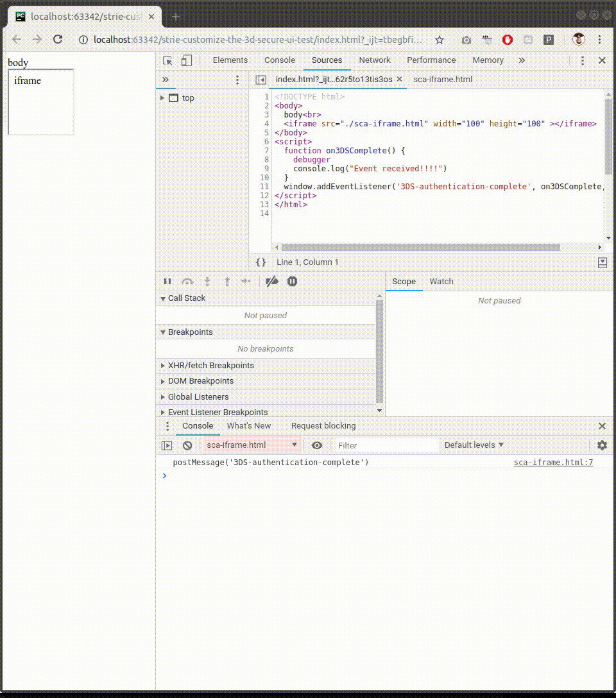Focus the console Filter field
Viewport: 616px width, 698px height.
click(x=386, y=445)
